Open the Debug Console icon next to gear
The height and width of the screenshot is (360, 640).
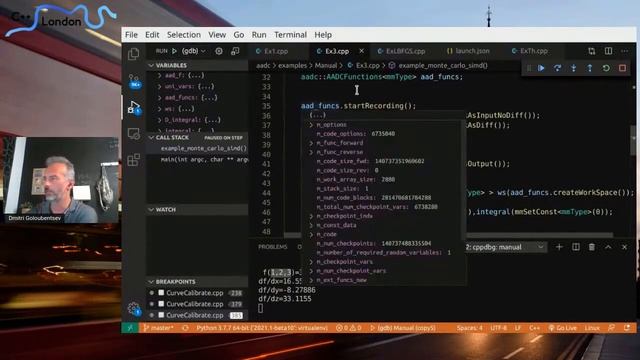(235, 51)
